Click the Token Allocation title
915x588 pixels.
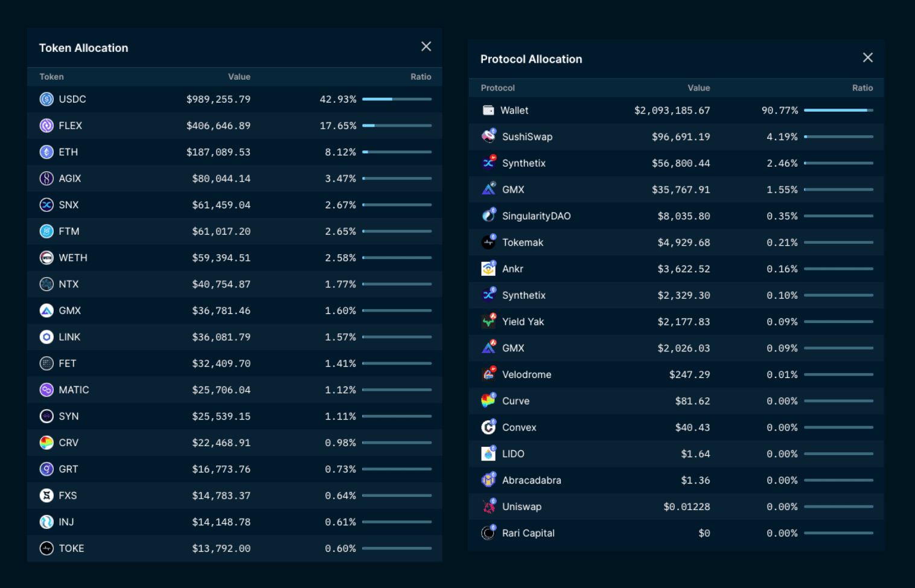pos(84,48)
